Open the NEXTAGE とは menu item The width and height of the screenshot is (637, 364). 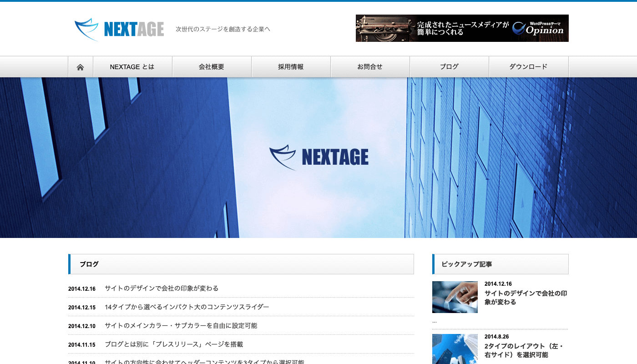coord(132,66)
